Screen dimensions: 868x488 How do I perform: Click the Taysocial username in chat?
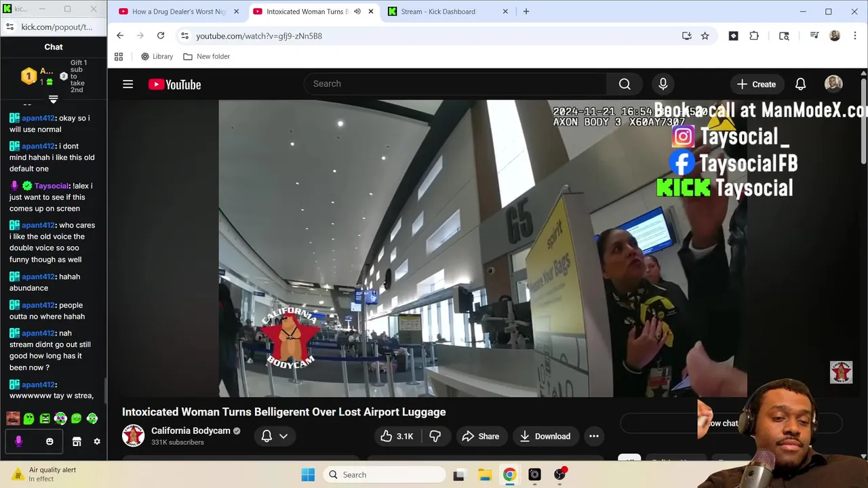click(x=52, y=186)
